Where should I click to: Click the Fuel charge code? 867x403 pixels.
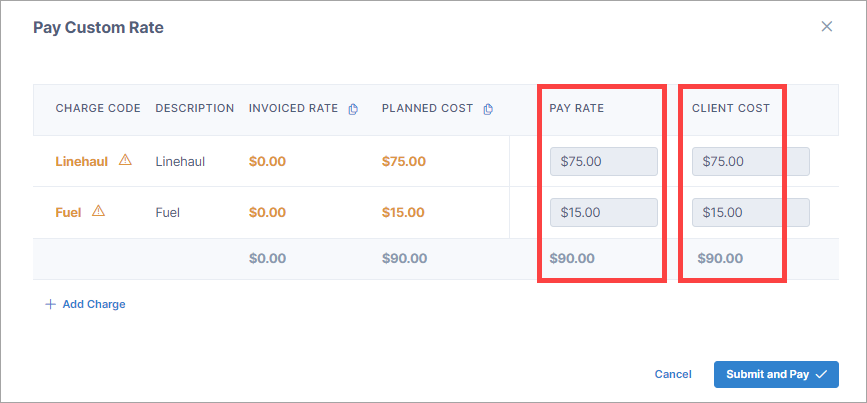(x=69, y=212)
